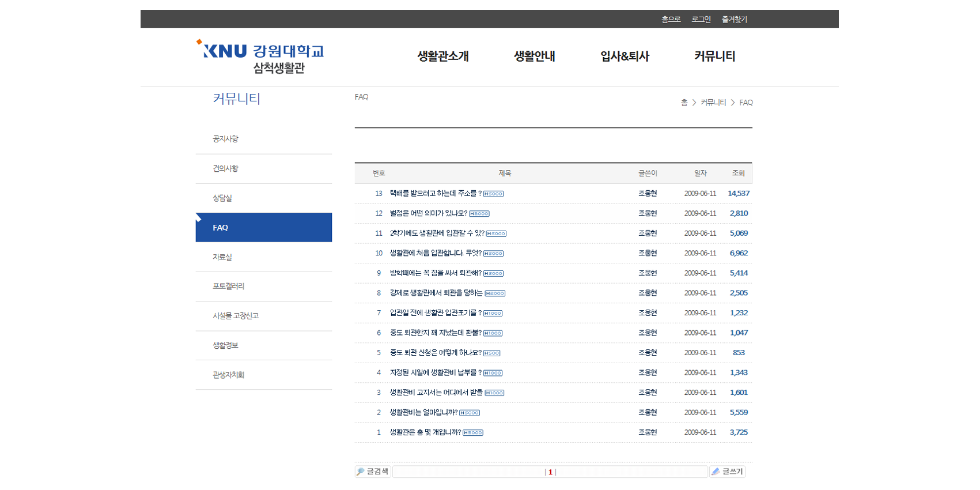Open the 커뮤니티 main menu
This screenshot has width=980, height=490.
tap(714, 56)
